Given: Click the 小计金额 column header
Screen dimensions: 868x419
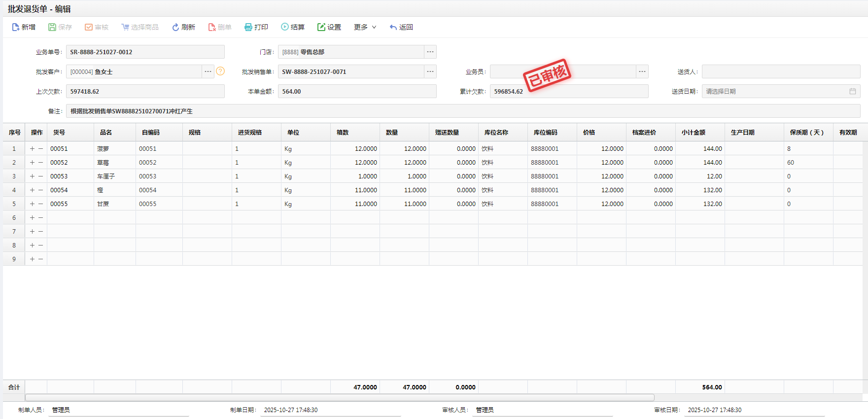Looking at the screenshot, I should click(x=694, y=132).
